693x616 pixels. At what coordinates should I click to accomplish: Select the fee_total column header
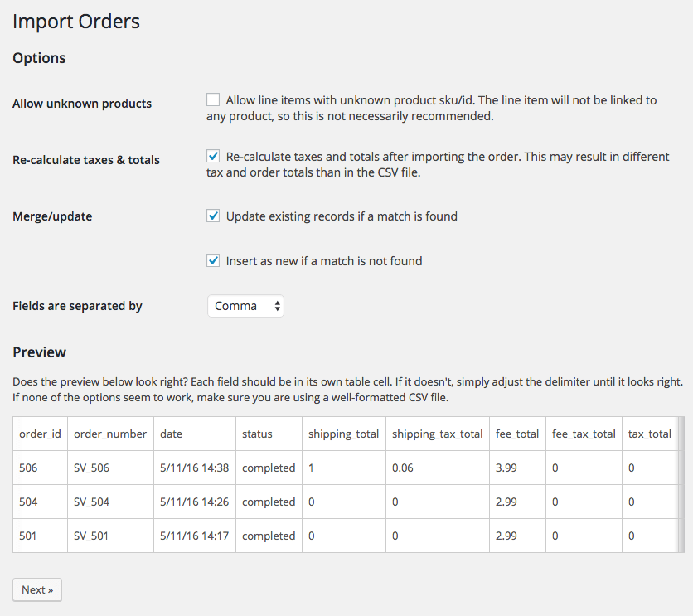pyautogui.click(x=517, y=434)
